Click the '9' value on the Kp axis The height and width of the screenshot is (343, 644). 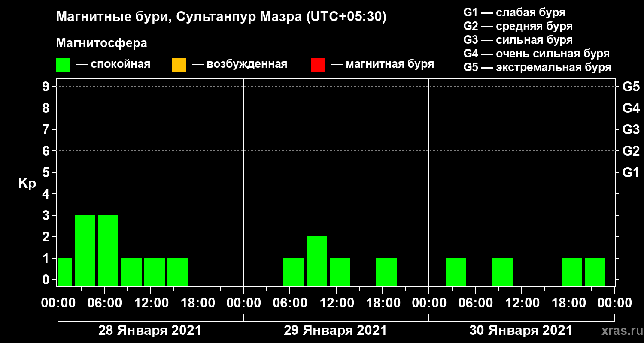[x=47, y=87]
